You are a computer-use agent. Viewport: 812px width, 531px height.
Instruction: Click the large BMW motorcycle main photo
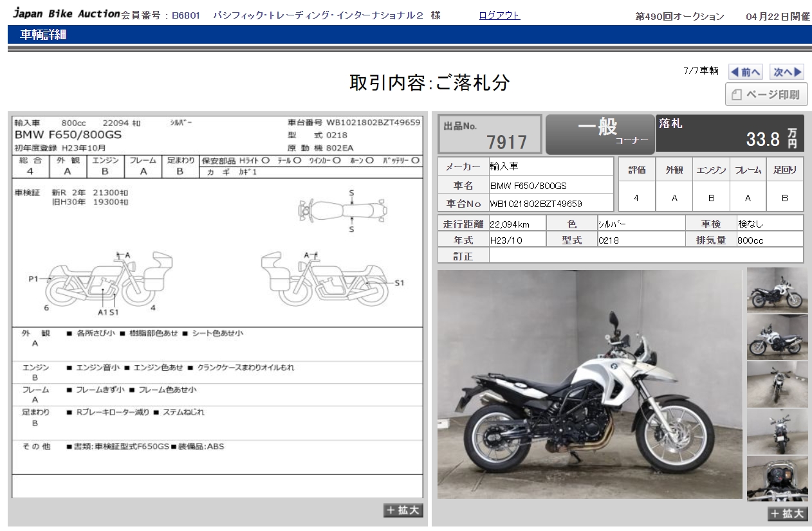tap(590, 384)
